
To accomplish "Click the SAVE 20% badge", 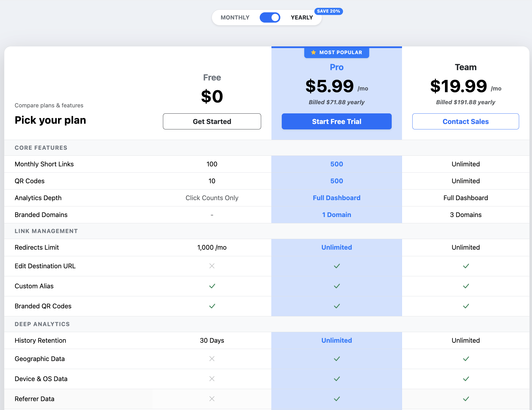I will [x=328, y=11].
